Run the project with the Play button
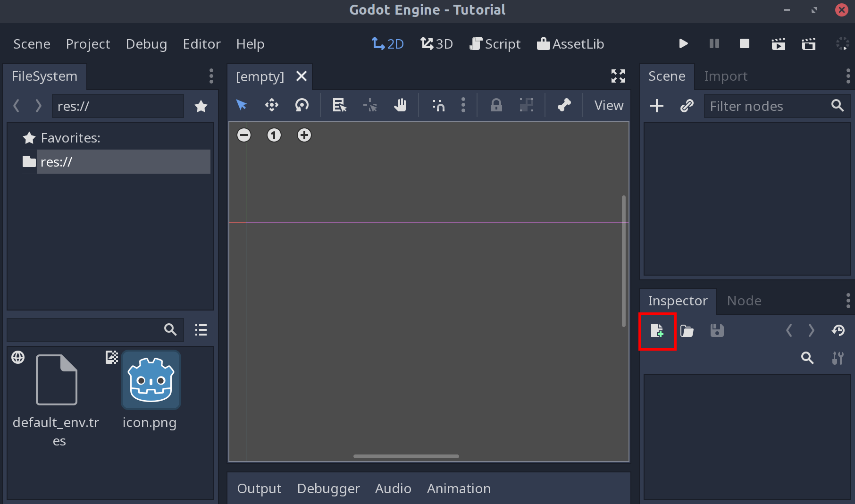Viewport: 855px width, 504px height. [x=683, y=44]
